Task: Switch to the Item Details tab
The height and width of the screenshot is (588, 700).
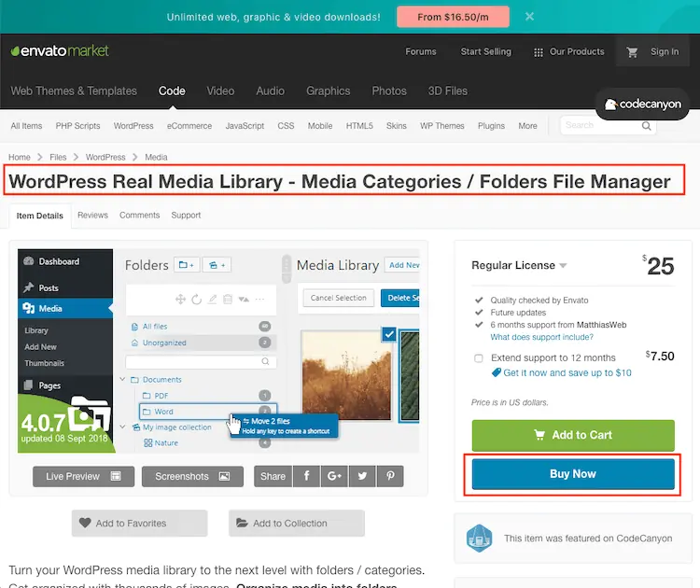Action: pos(40,216)
